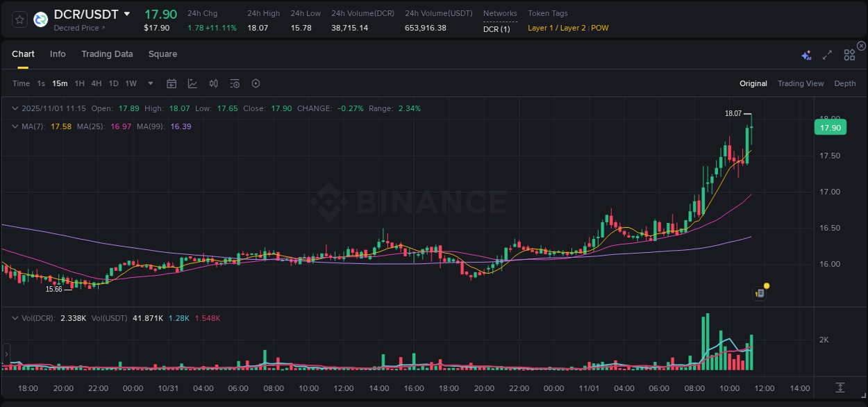Open chart settings via hexagon icon

coord(256,83)
